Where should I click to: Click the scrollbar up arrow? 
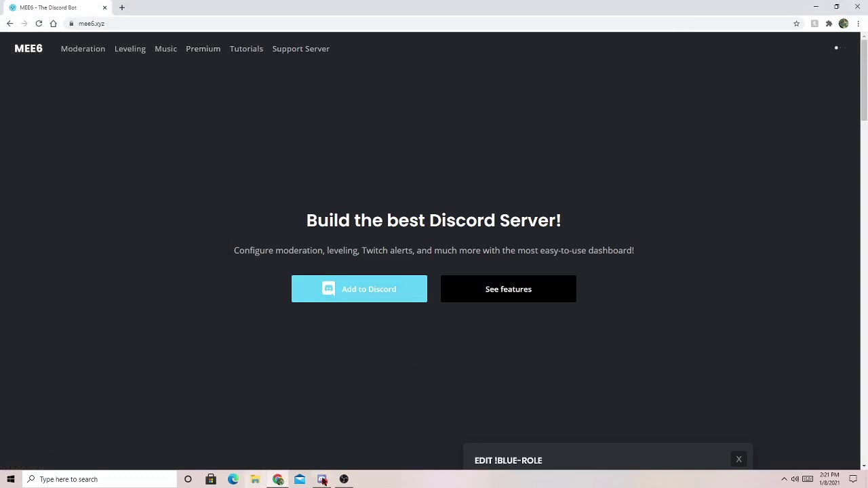863,37
